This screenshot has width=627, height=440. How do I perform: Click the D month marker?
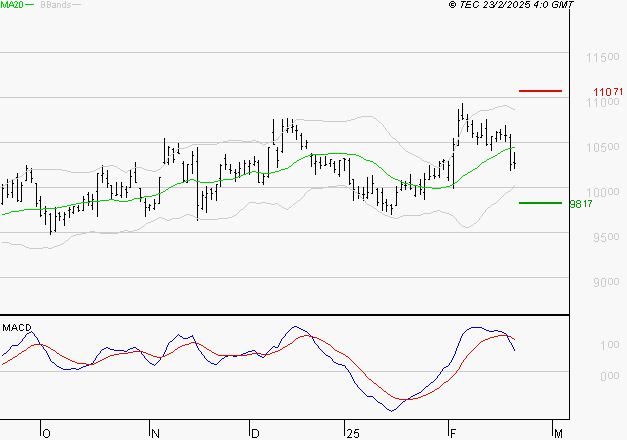pyautogui.click(x=255, y=434)
